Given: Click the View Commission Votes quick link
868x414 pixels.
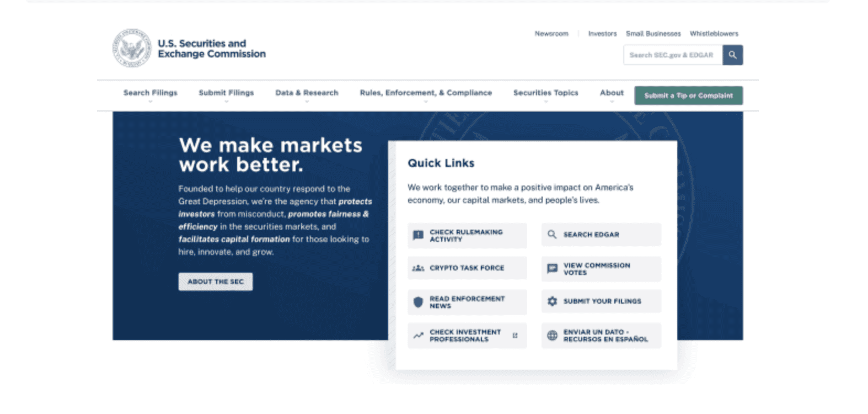Looking at the screenshot, I should coord(601,269).
